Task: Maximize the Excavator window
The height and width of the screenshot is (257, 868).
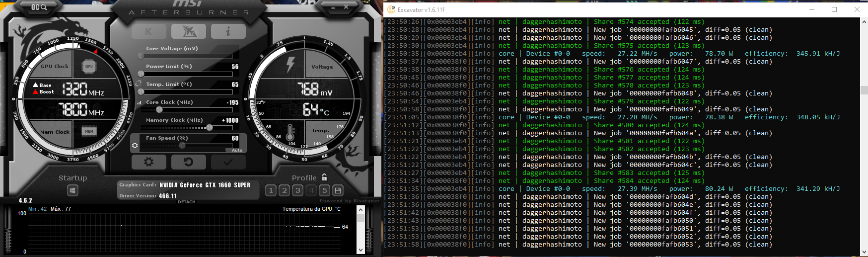Action: (x=834, y=9)
